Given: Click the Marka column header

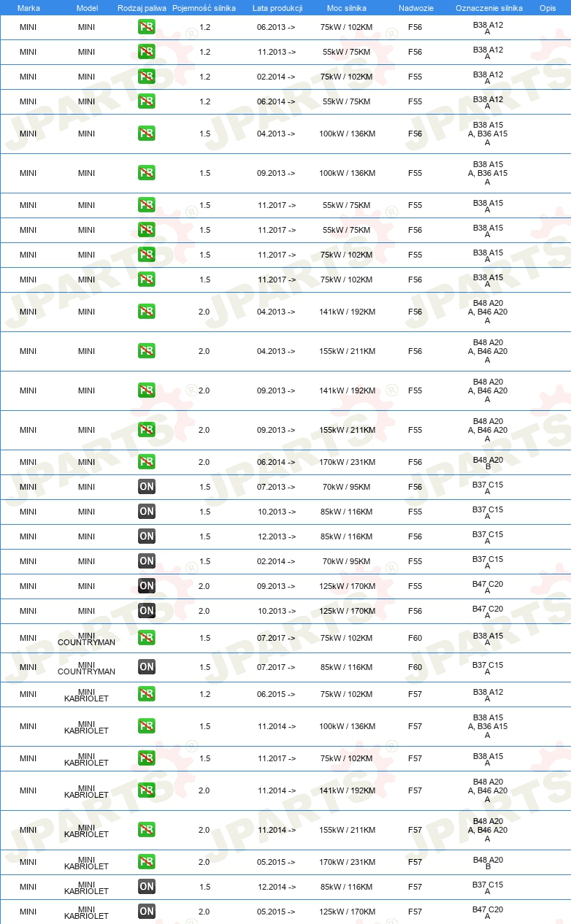Looking at the screenshot, I should (28, 7).
